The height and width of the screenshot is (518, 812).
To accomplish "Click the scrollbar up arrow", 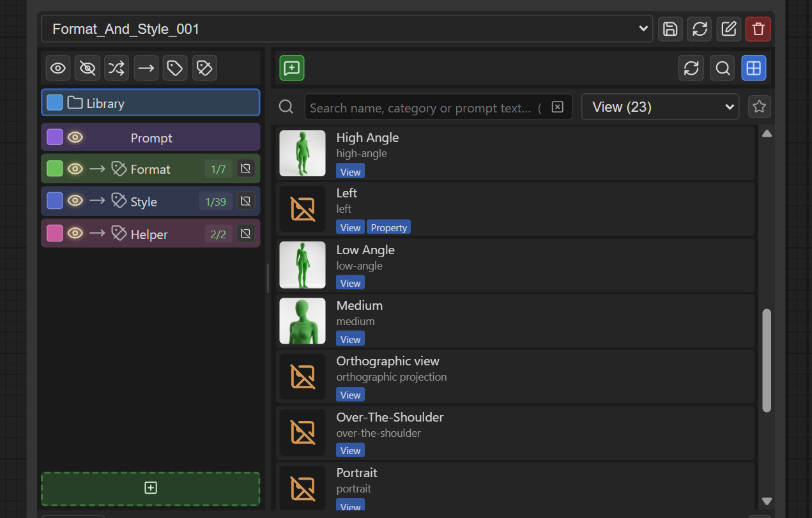I will click(767, 133).
